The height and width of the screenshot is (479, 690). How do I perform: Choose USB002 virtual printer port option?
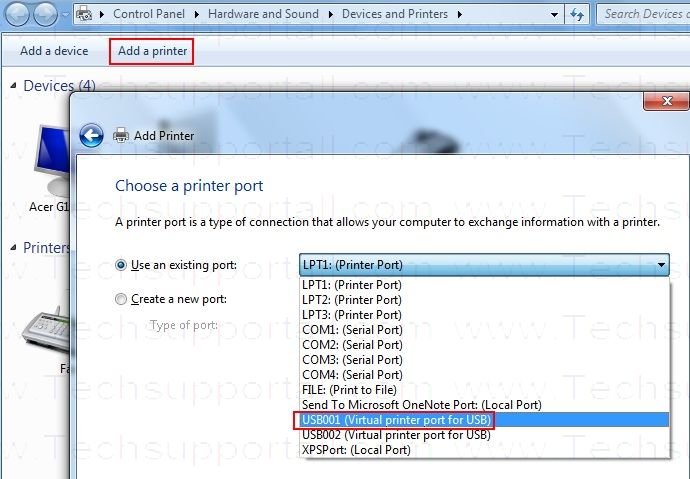[484, 435]
